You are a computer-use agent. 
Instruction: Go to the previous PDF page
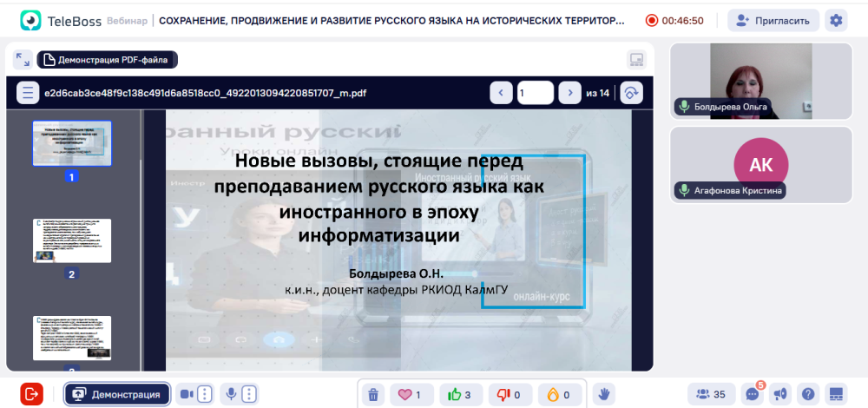501,92
